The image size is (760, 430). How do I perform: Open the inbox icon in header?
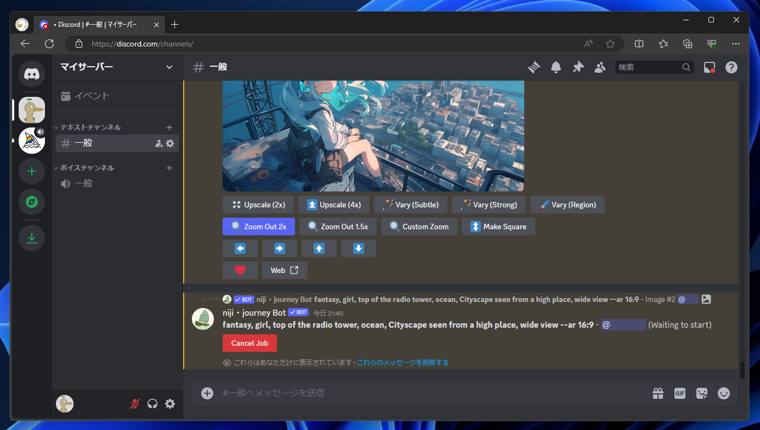[x=709, y=67]
